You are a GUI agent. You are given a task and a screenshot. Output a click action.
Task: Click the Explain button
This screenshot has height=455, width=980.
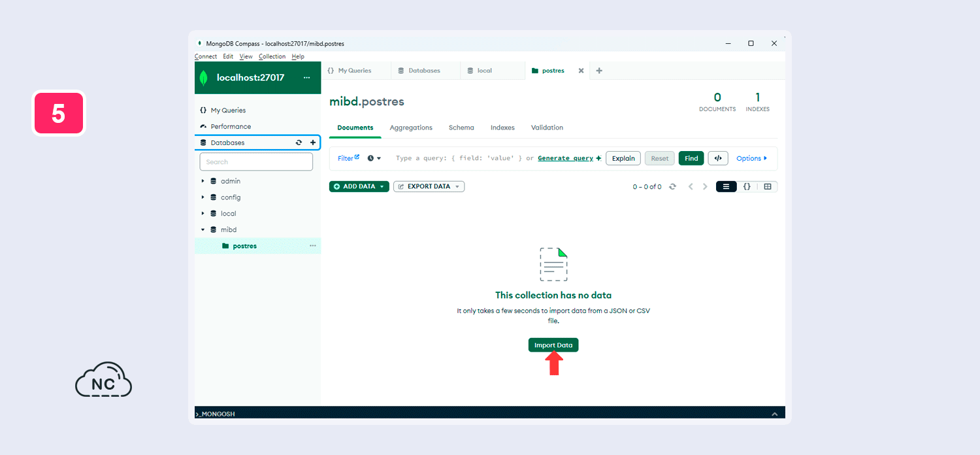(623, 158)
